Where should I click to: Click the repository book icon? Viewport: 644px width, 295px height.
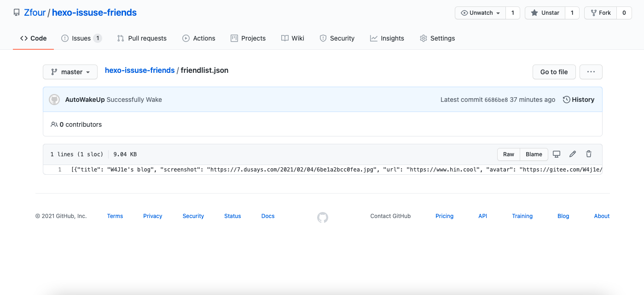pos(17,13)
